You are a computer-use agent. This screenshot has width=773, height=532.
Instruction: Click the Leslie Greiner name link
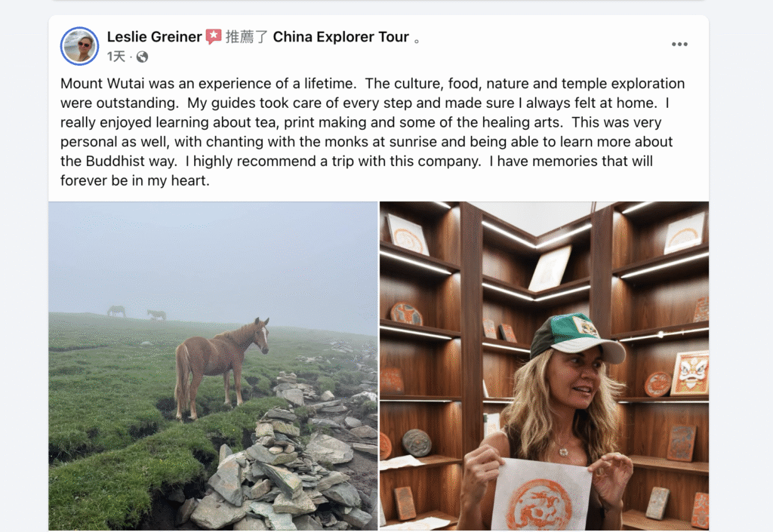click(x=154, y=37)
